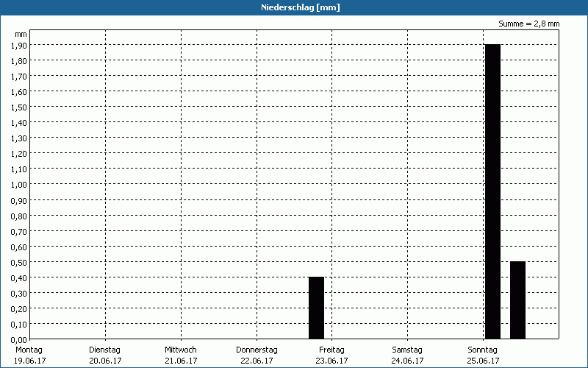Click the date 22.06.17
The image size is (588, 368).
tap(257, 361)
